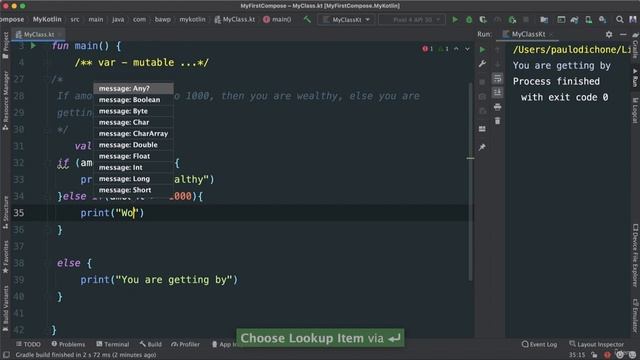Open Device File Explorer side panel

(x=635, y=256)
